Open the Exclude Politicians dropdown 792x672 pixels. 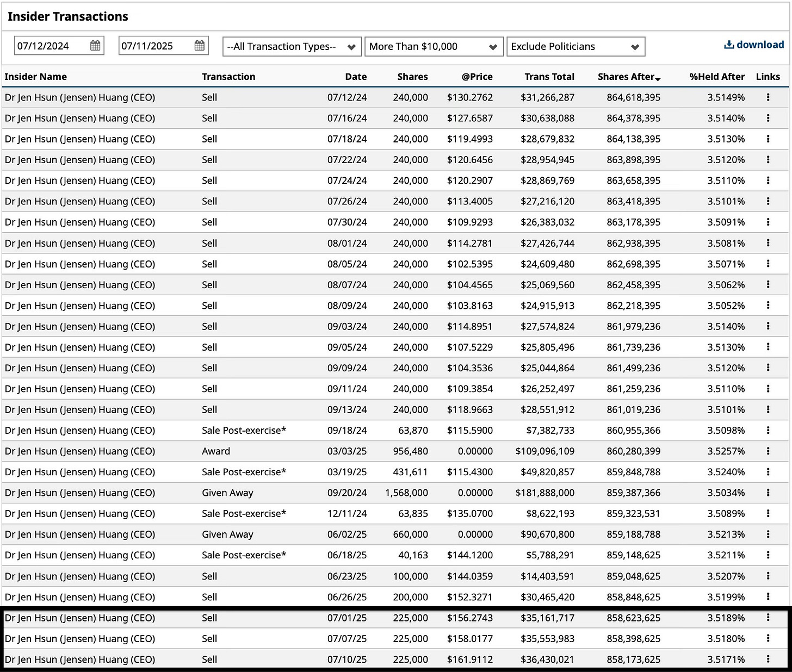coord(576,46)
